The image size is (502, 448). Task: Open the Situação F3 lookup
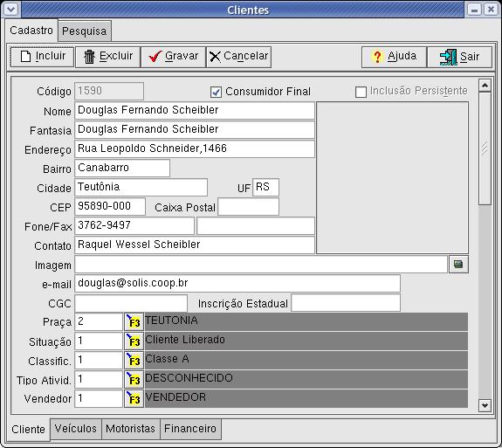point(134,341)
